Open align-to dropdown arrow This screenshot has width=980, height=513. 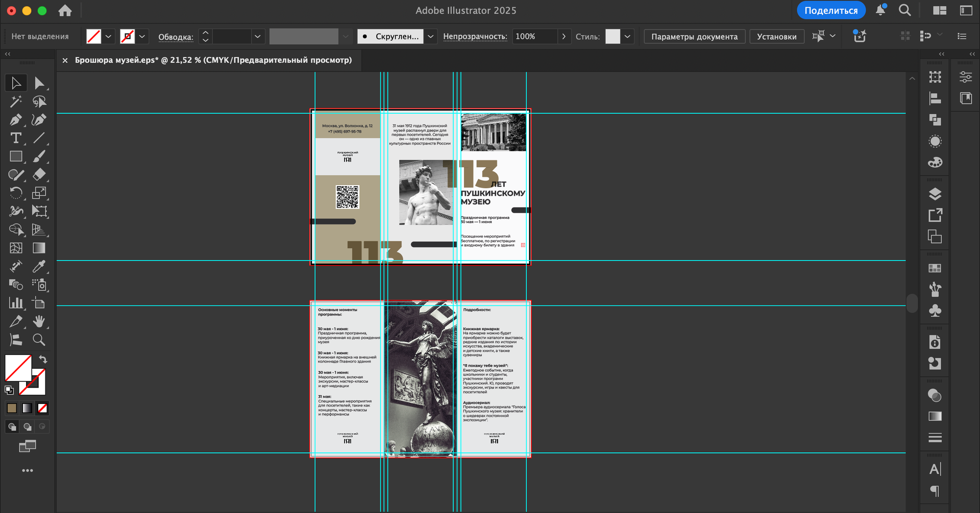tap(832, 36)
